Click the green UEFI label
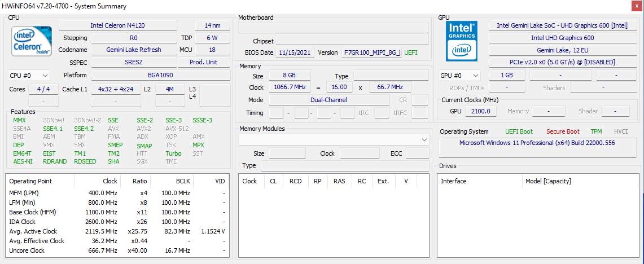The width and height of the screenshot is (644, 264). pos(411,52)
